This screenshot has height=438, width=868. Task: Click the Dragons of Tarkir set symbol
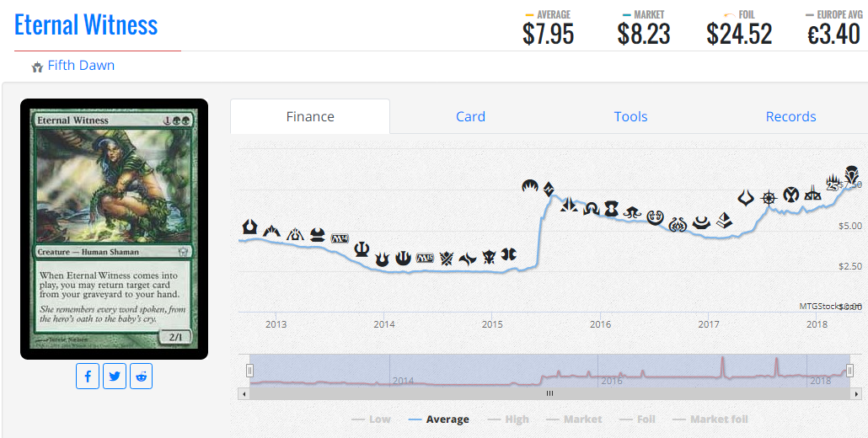coord(489,257)
